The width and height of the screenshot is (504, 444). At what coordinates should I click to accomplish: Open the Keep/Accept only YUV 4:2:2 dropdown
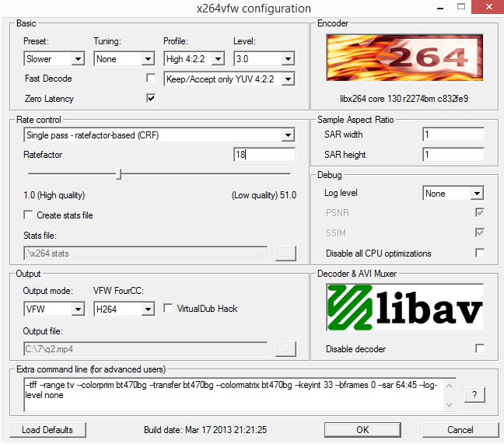(x=229, y=79)
